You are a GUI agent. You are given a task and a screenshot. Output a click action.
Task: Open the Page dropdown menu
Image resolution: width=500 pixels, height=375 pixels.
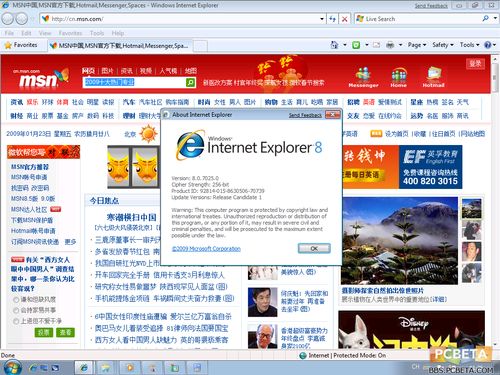[417, 45]
